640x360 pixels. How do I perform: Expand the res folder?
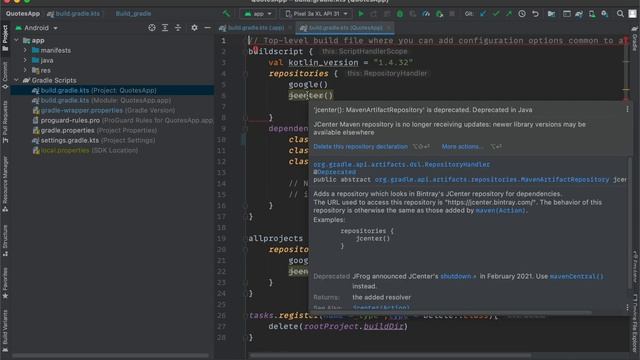pos(25,70)
